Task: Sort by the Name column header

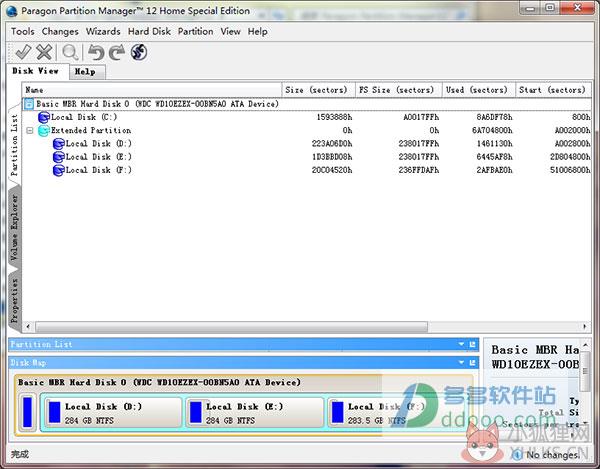Action: [152, 90]
